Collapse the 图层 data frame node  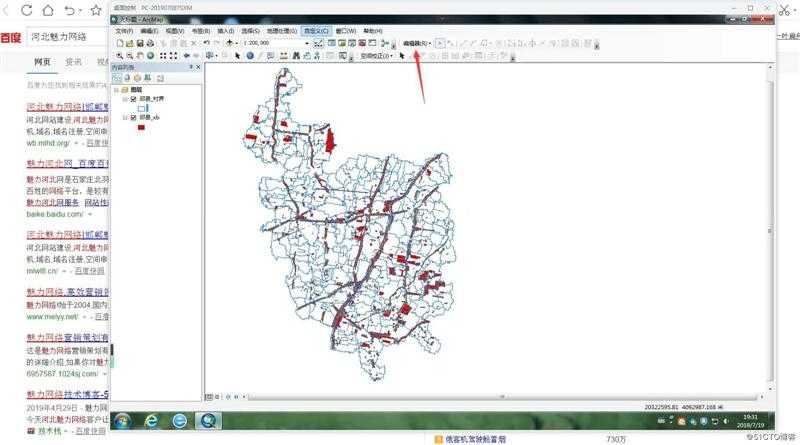(116, 90)
